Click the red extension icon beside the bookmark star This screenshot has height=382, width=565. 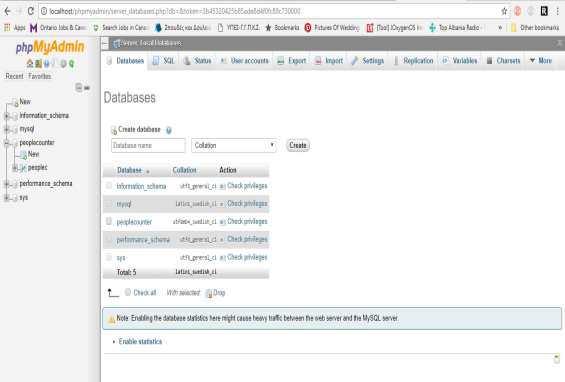pyautogui.click(x=518, y=11)
